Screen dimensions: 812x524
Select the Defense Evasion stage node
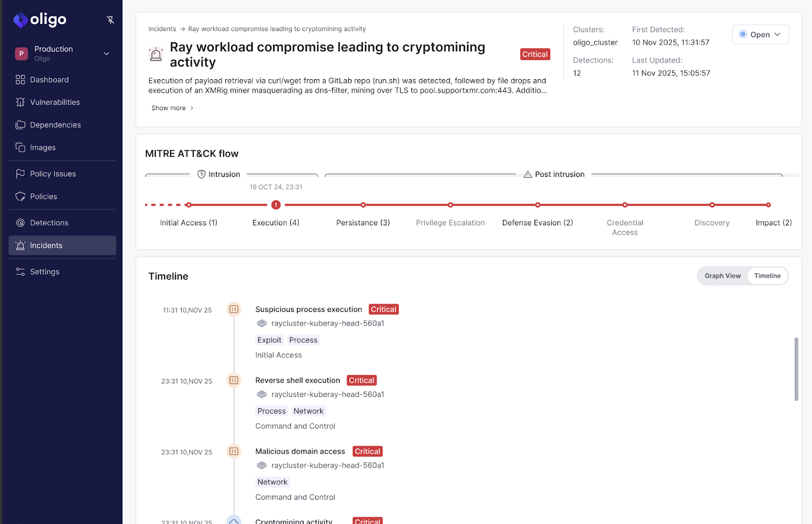click(537, 205)
